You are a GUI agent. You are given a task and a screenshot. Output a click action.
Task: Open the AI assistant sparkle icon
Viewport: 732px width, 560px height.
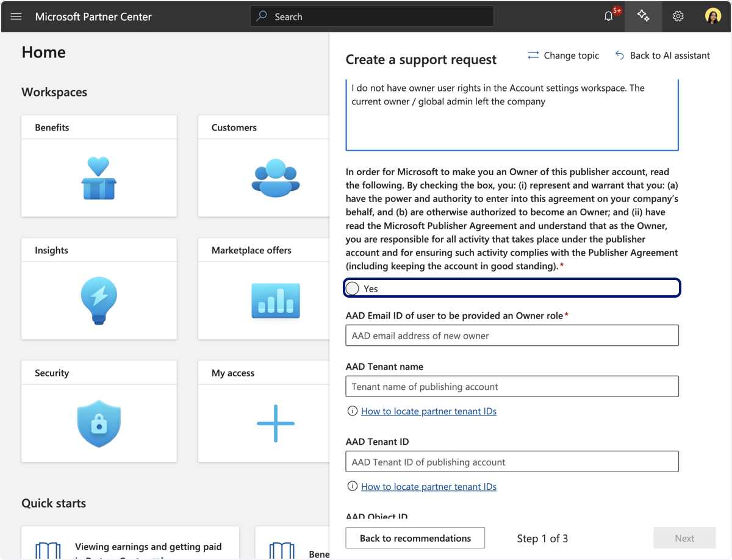pyautogui.click(x=643, y=16)
